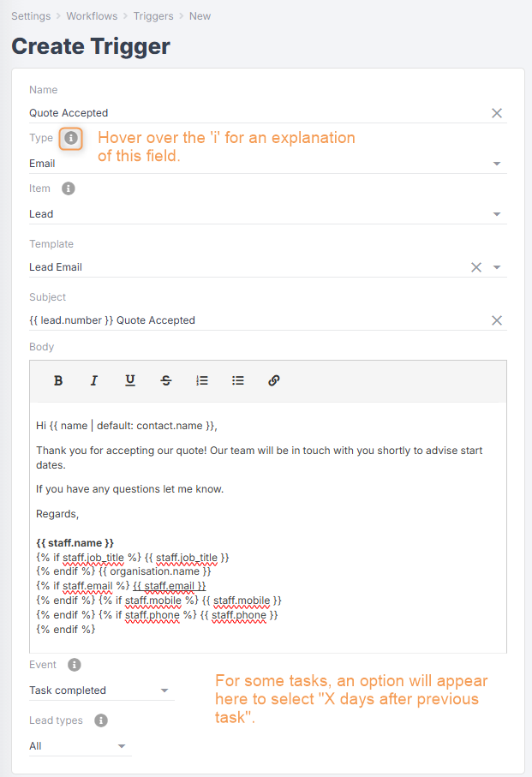
Task: Clear the Subject field text
Action: (497, 320)
